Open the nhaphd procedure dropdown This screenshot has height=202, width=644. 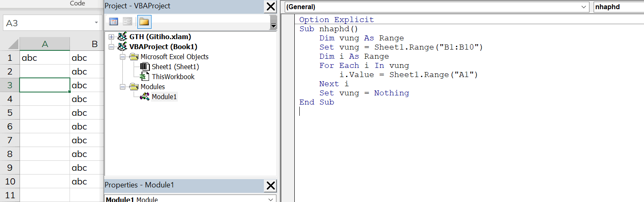(618, 7)
